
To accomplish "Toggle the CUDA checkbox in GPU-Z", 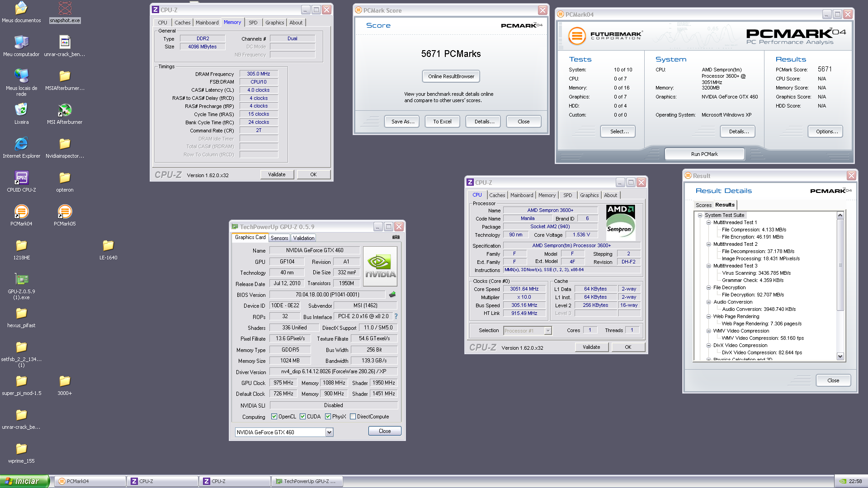I will coord(302,417).
